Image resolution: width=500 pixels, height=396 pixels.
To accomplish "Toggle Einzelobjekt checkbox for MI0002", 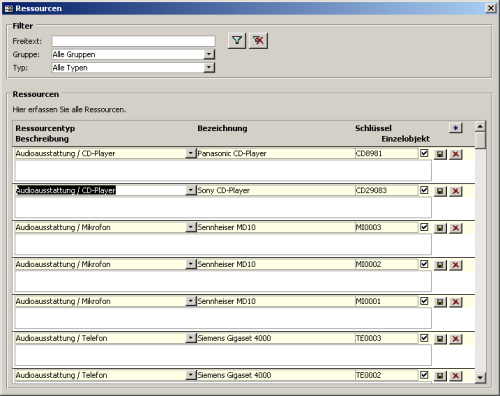I will coord(424,264).
